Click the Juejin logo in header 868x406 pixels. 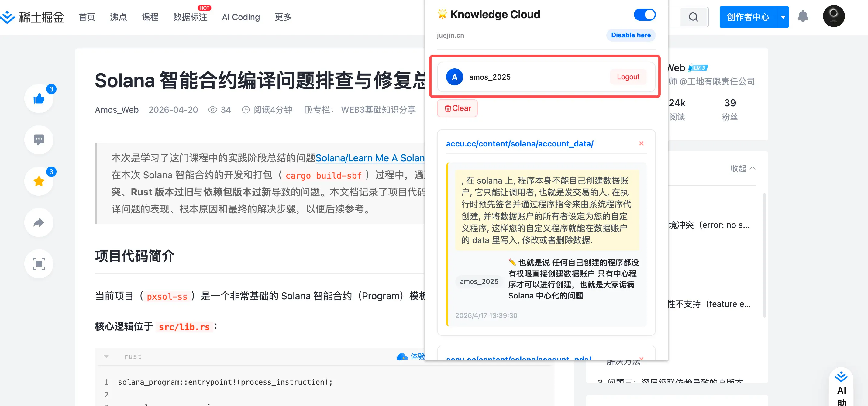[x=32, y=17]
